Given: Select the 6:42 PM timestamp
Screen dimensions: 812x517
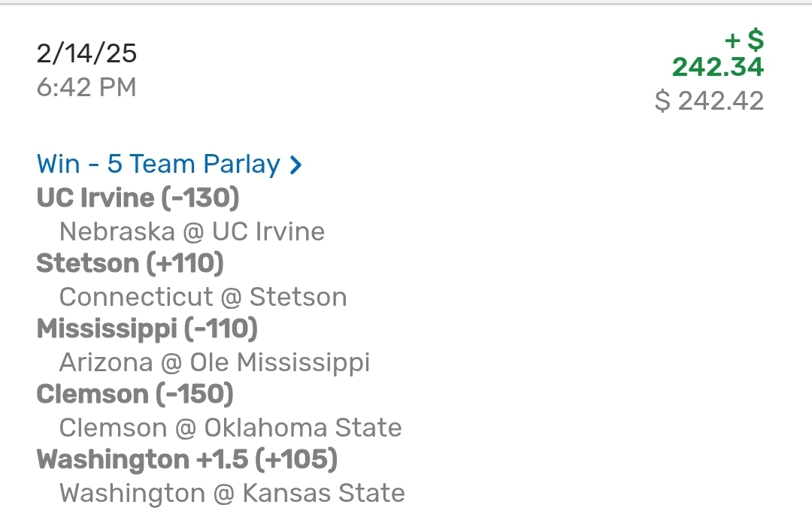Looking at the screenshot, I should click(86, 87).
